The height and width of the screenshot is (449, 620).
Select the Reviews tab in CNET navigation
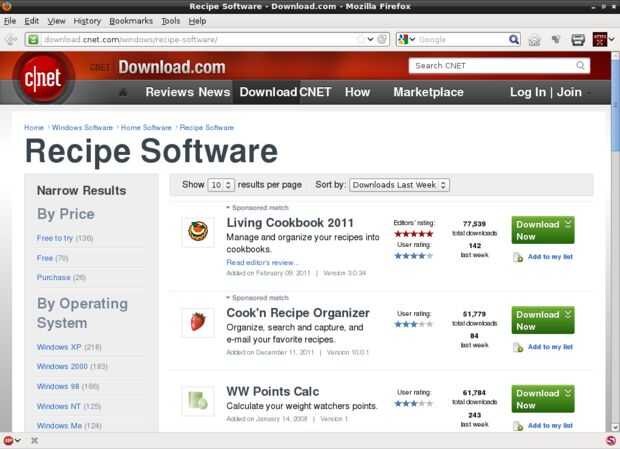pos(170,92)
